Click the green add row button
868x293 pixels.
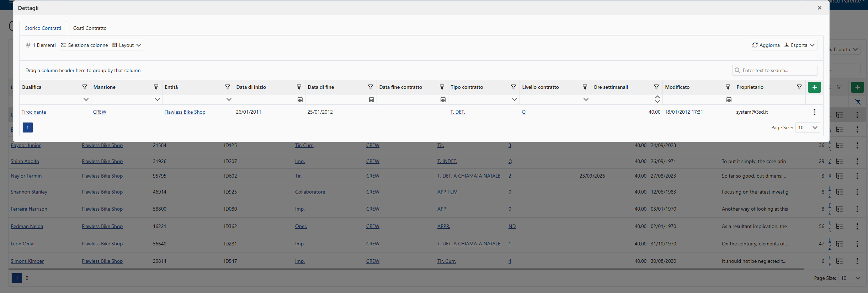814,87
